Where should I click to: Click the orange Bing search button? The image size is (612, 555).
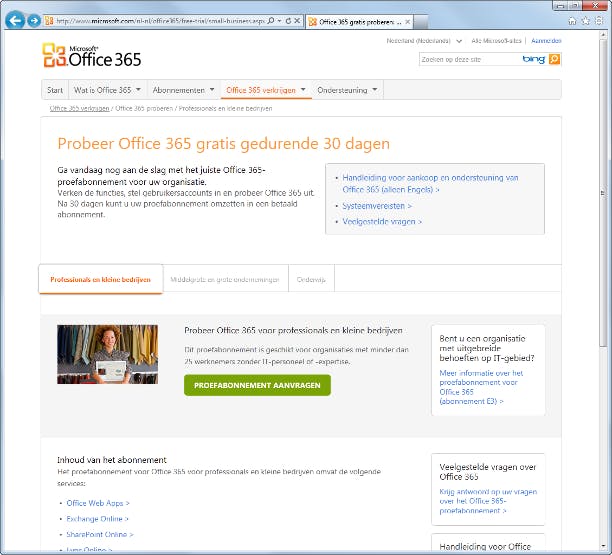click(x=554, y=59)
